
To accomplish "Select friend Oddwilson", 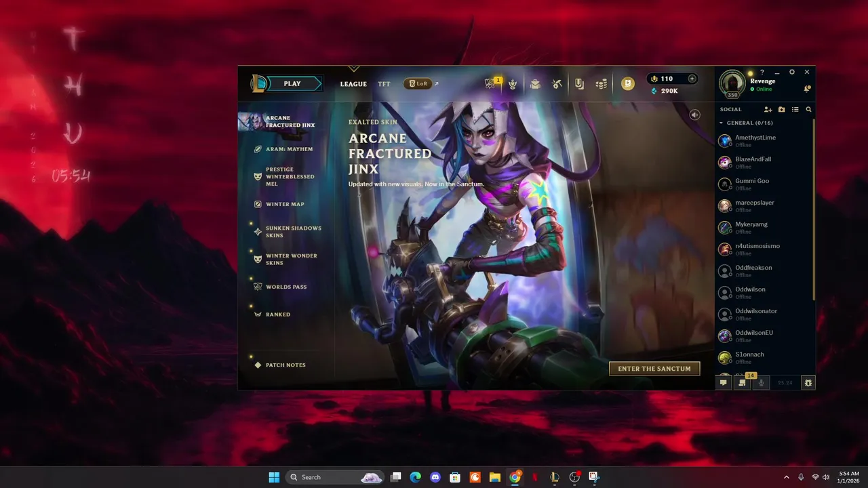I will pos(764,292).
